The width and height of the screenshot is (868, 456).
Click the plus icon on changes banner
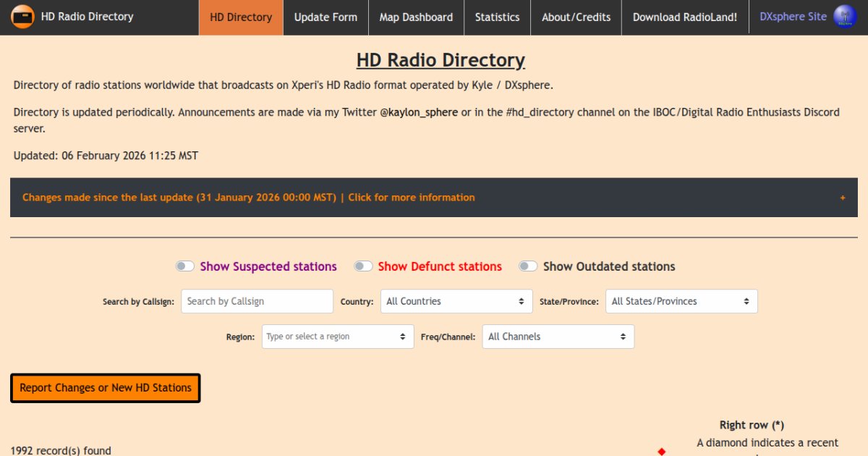(843, 198)
